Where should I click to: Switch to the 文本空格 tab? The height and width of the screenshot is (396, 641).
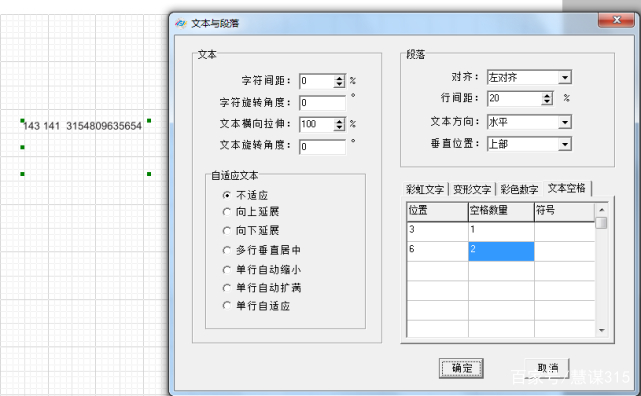567,188
